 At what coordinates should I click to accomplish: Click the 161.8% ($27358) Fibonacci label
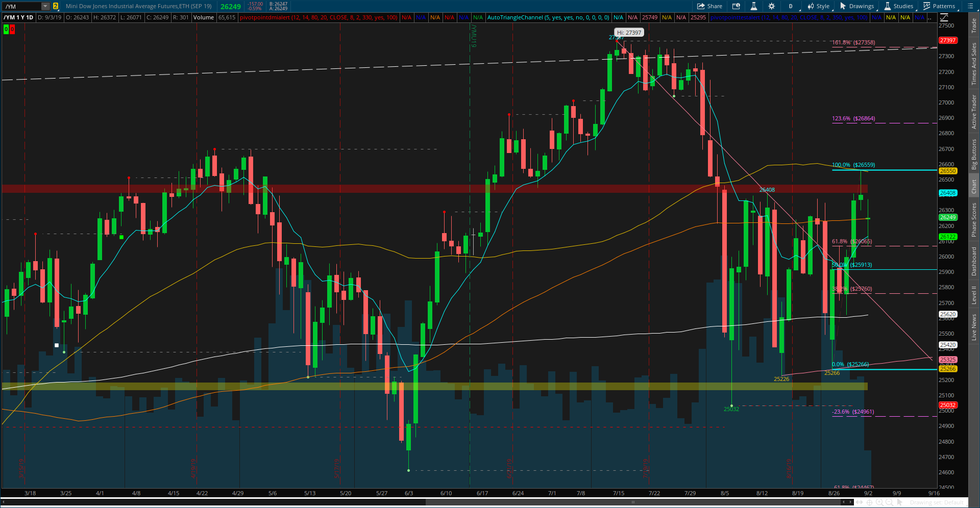coord(853,42)
